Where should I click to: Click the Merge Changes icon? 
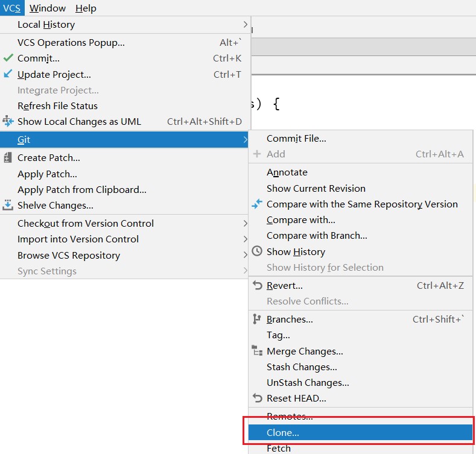[257, 351]
